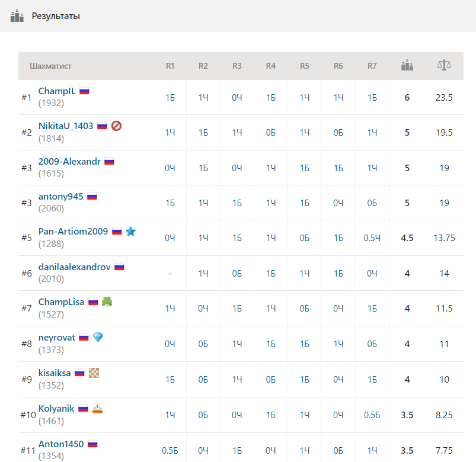Image resolution: width=476 pixels, height=462 pixels.
Task: Click the cake badge next to Kolyanik
Action: [x=98, y=408]
